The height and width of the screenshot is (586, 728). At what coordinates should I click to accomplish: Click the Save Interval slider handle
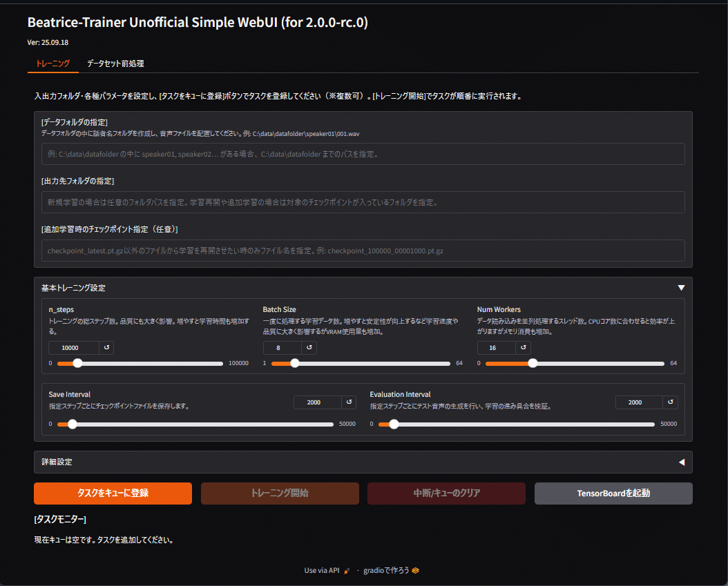(x=73, y=424)
